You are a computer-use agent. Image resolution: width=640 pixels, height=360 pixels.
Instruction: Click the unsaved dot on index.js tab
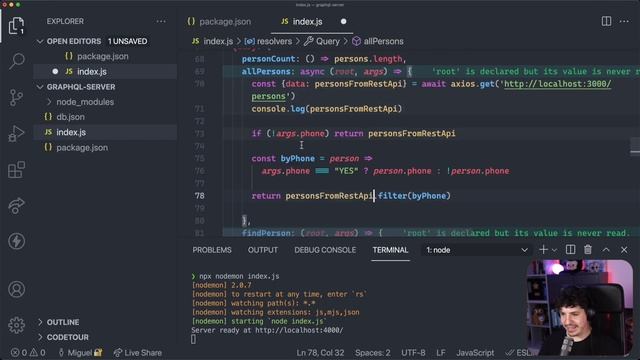[x=343, y=21]
